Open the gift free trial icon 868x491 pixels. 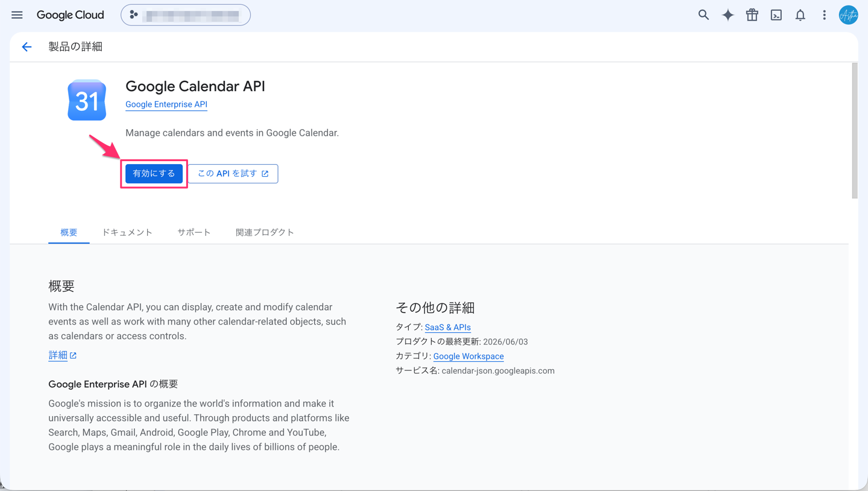(752, 15)
